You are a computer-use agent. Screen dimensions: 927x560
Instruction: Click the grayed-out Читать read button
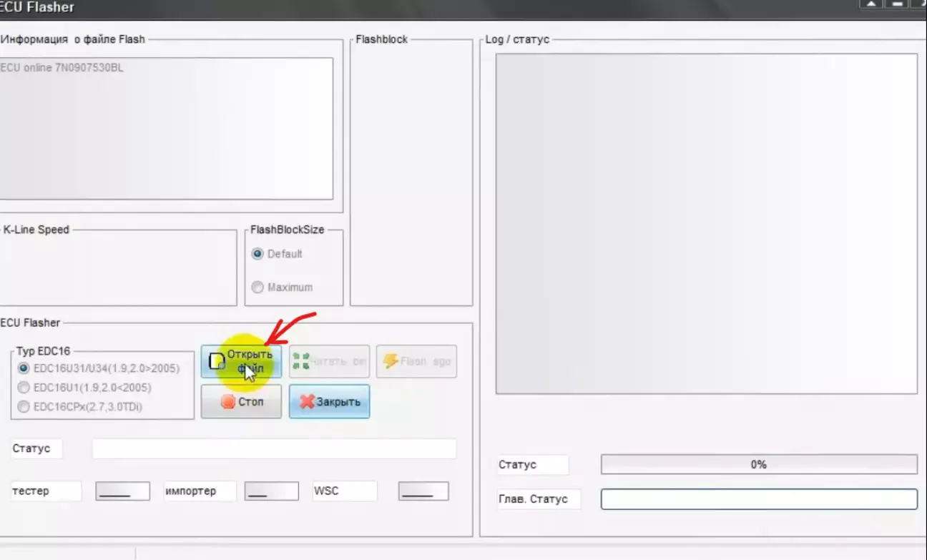point(329,362)
